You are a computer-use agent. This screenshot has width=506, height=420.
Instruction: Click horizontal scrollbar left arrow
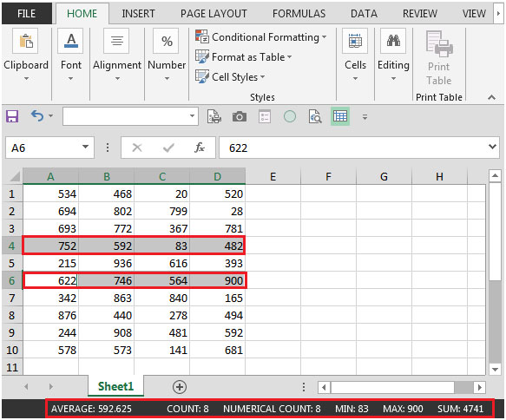click(324, 387)
